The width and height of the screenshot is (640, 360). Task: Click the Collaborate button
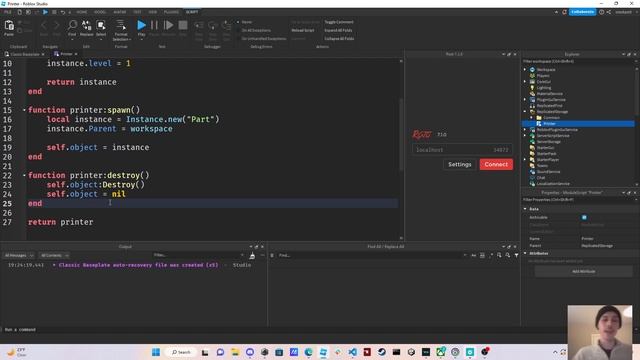(582, 12)
